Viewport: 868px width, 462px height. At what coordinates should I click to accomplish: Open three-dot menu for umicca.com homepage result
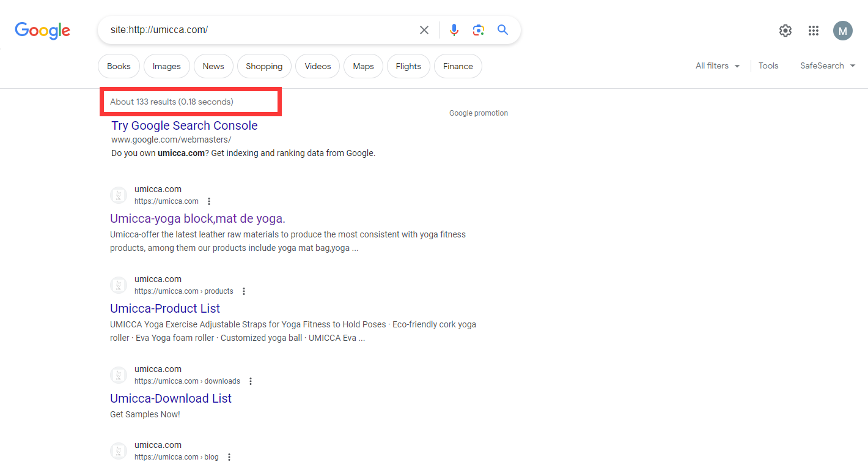209,201
